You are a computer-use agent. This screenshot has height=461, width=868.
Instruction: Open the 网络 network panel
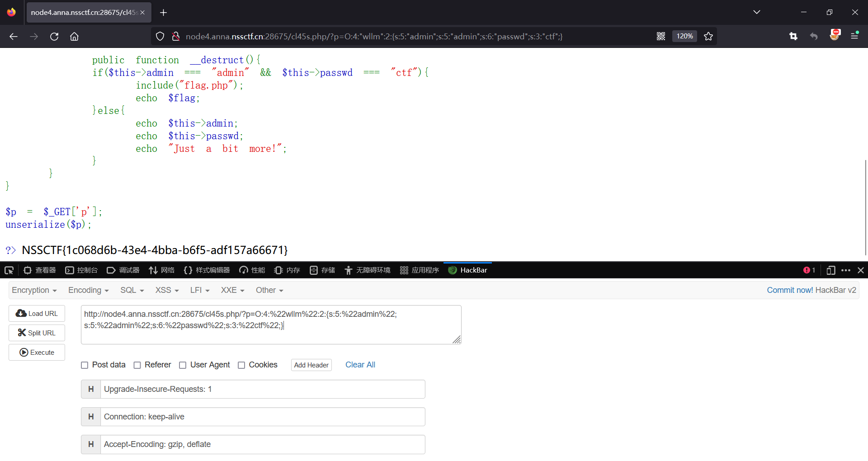162,270
